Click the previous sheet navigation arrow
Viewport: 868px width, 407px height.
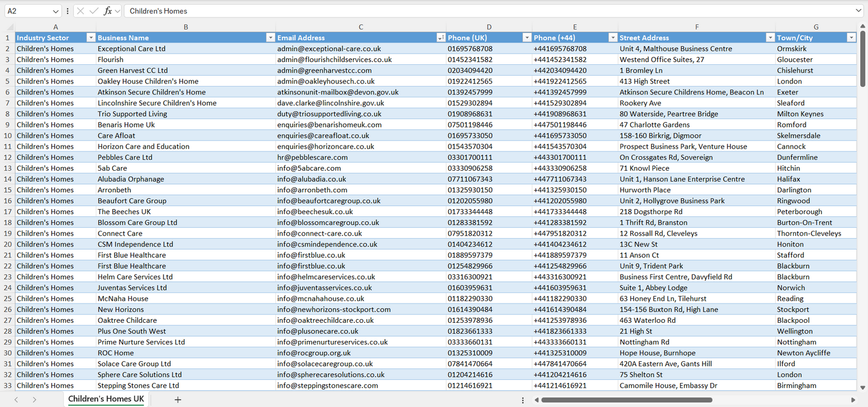[16, 400]
